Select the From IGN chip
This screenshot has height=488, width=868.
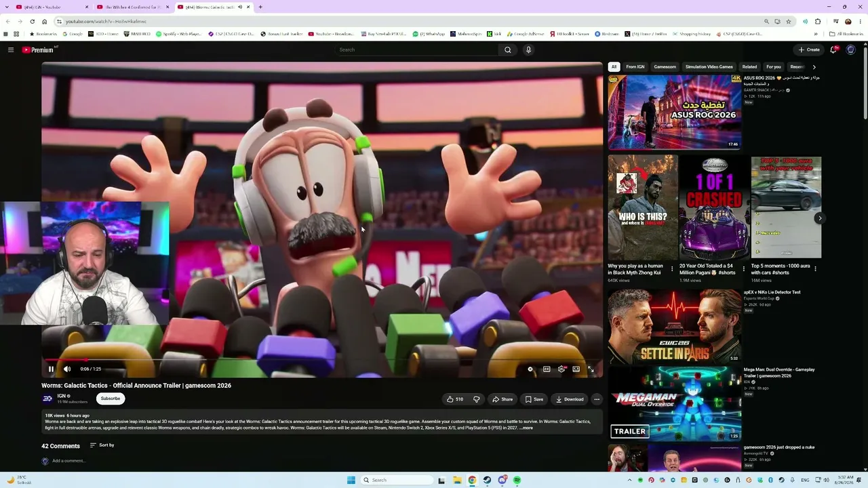tap(635, 67)
